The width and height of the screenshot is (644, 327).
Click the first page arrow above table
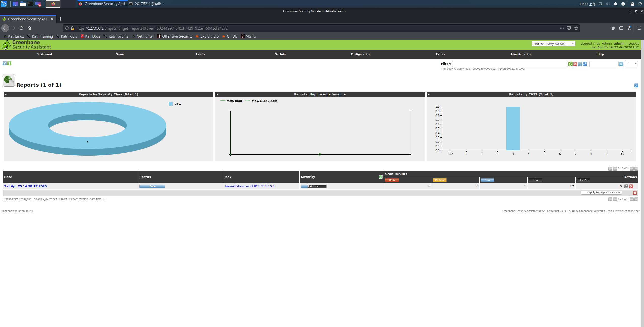[x=610, y=169]
